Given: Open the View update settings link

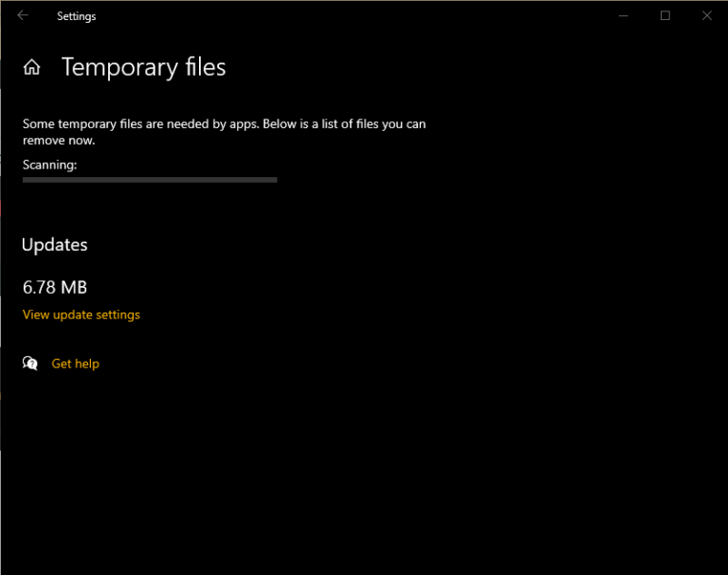Looking at the screenshot, I should [82, 314].
